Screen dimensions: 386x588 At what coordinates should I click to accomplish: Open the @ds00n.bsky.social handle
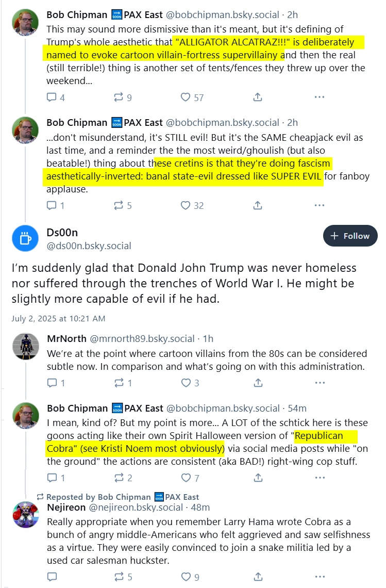point(89,246)
